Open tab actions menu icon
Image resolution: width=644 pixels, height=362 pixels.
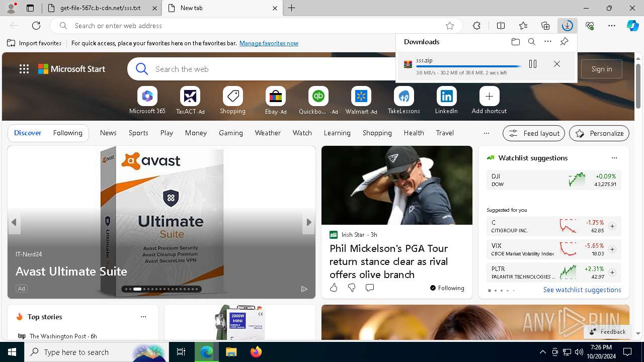click(30, 8)
